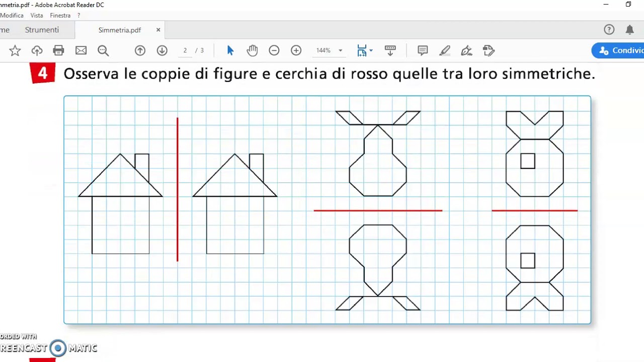Screen dimensions: 644x362
Task: Open the ? help menu
Action: pyautogui.click(x=79, y=16)
